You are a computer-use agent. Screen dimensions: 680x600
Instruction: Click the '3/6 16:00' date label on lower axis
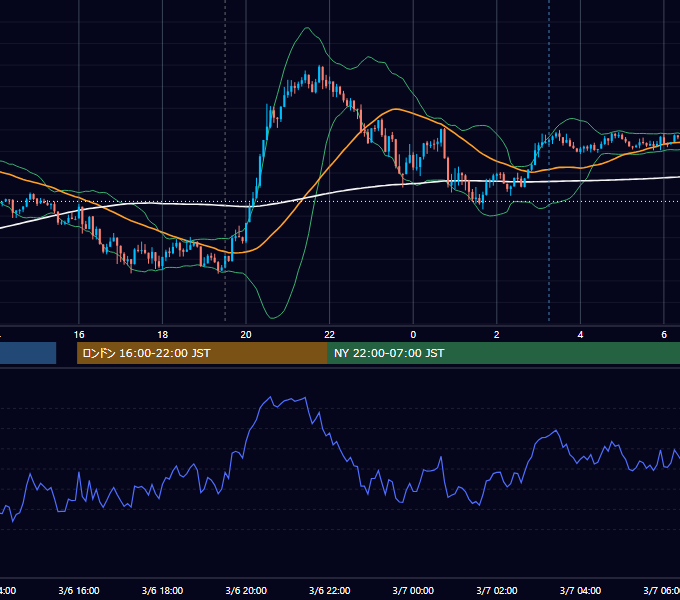[79, 590]
